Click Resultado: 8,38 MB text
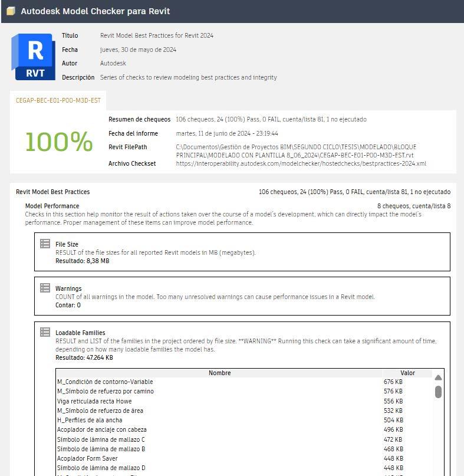The image size is (464, 476). [x=82, y=261]
